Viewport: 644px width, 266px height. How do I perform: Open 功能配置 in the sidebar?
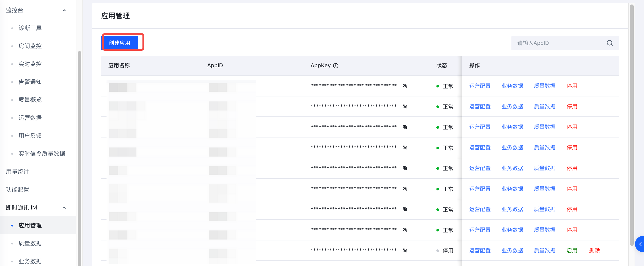[18, 190]
